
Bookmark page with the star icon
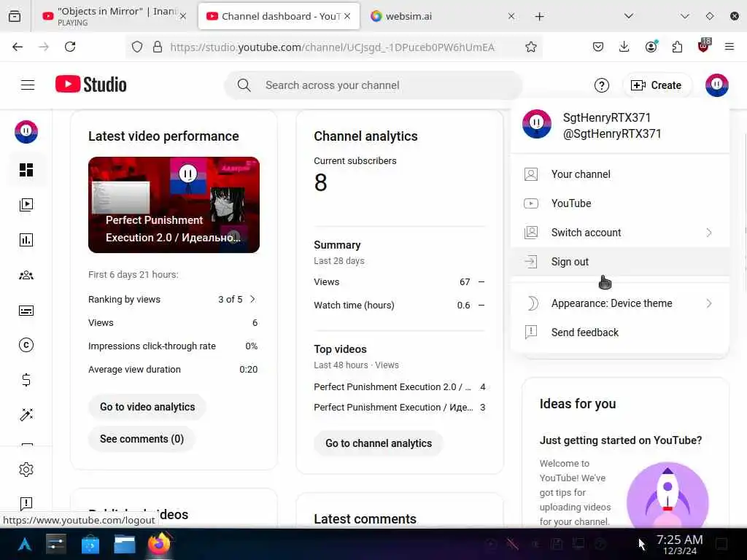click(x=531, y=47)
